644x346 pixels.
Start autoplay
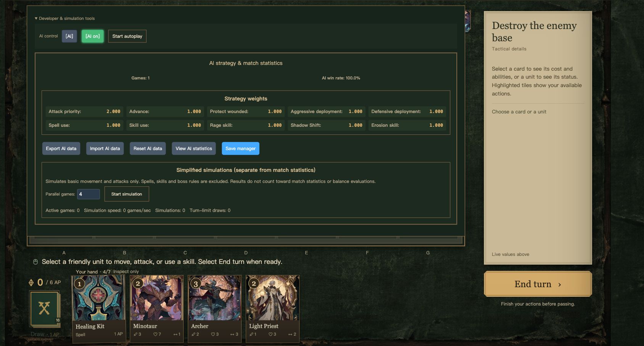pyautogui.click(x=127, y=36)
